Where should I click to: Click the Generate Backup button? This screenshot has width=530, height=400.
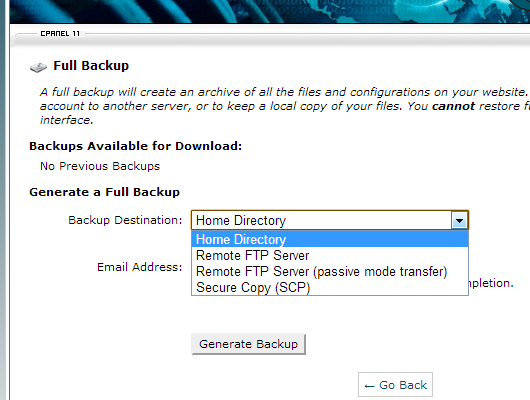click(248, 344)
